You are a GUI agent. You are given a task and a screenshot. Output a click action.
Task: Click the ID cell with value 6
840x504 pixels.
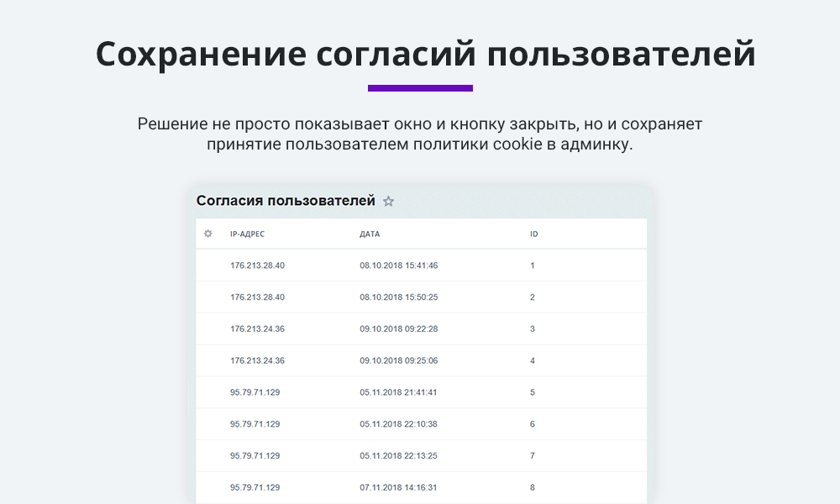coord(533,424)
